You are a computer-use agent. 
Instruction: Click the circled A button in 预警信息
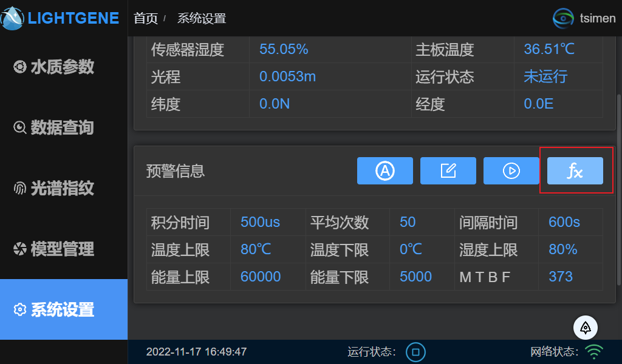click(384, 170)
